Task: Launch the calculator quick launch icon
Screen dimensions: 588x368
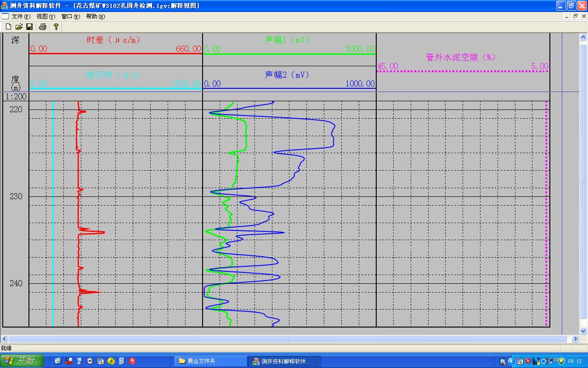Action: click(x=122, y=361)
